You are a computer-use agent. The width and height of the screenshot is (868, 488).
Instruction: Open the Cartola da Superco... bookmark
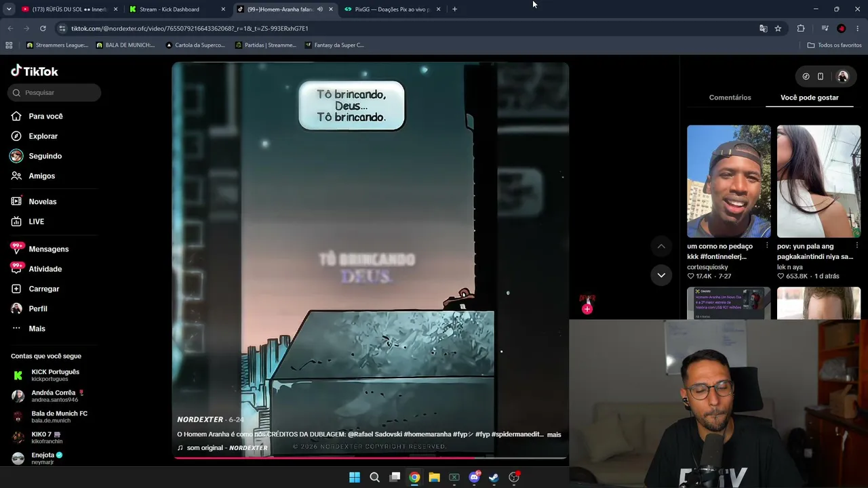(x=195, y=45)
